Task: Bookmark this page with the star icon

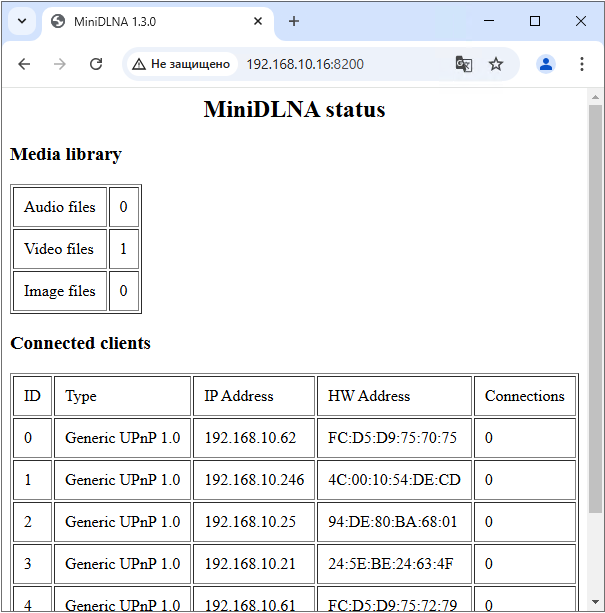Action: pos(496,64)
